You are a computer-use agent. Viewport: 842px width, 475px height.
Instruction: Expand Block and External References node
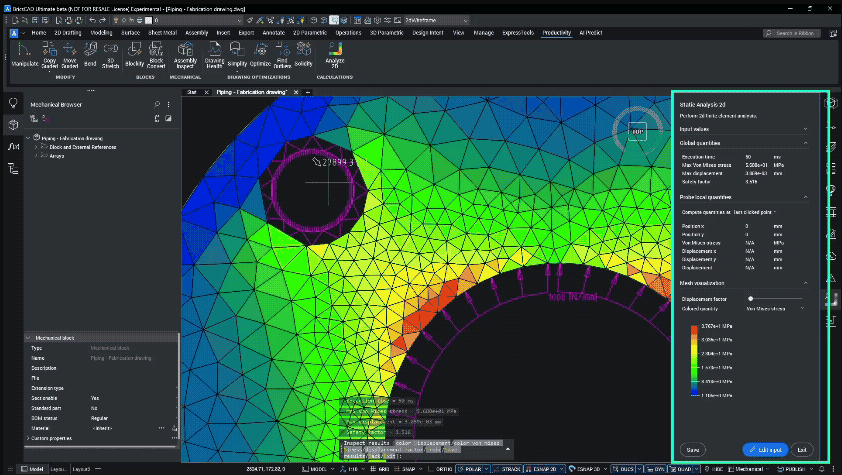(37, 147)
